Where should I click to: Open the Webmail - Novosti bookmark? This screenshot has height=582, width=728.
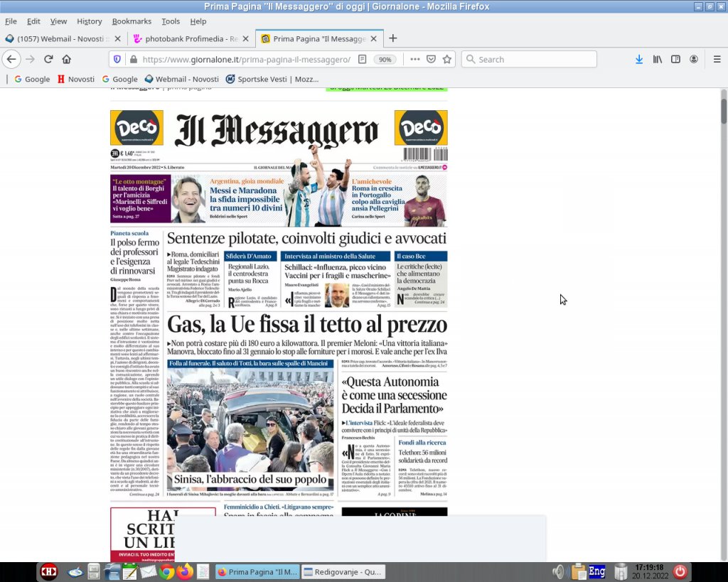pyautogui.click(x=181, y=79)
